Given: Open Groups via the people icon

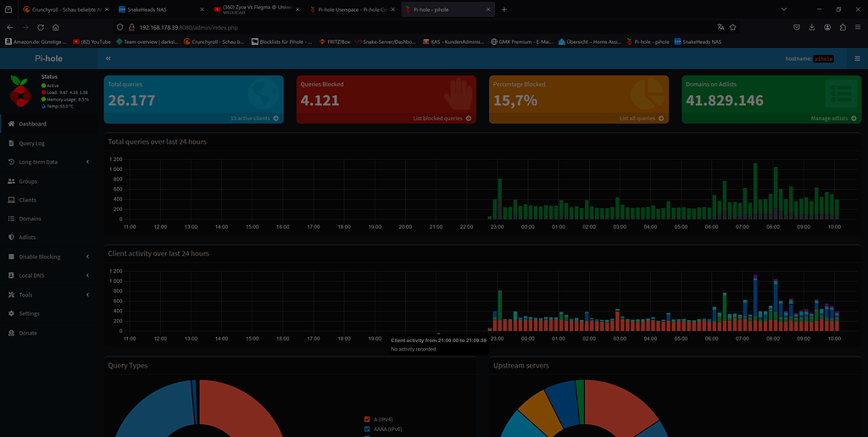Looking at the screenshot, I should (11, 181).
